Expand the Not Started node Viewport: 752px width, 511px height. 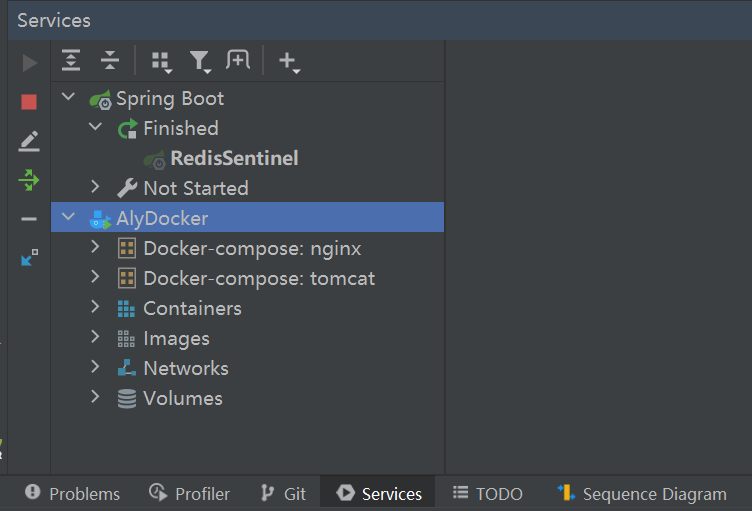click(95, 186)
